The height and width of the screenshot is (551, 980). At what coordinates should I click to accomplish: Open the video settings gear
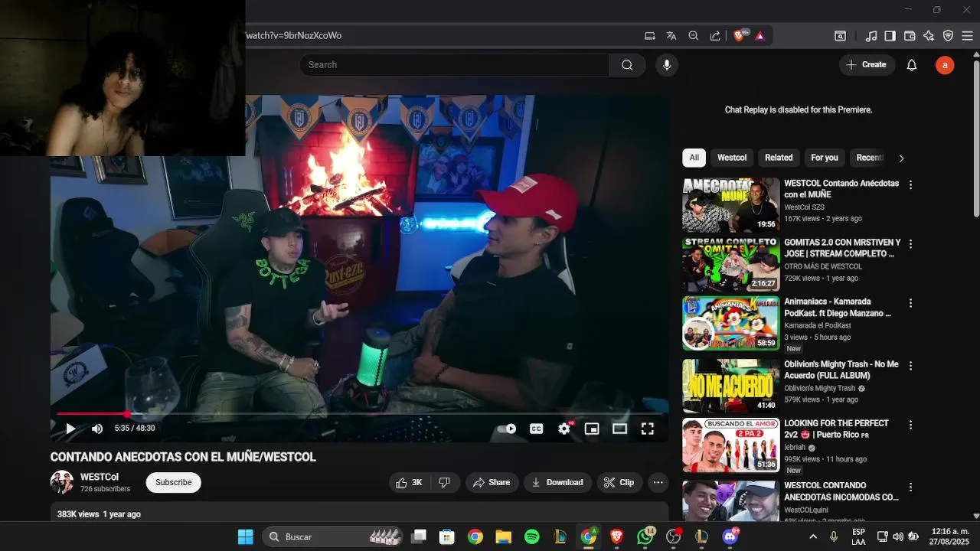564,429
